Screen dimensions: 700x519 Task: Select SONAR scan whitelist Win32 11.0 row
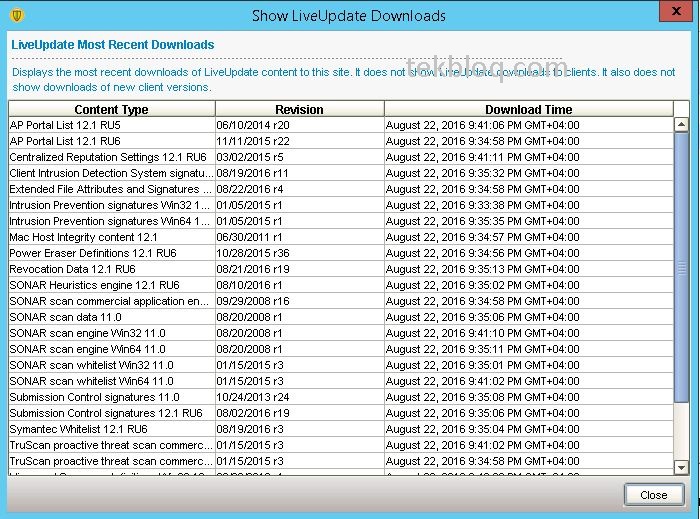pyautogui.click(x=341, y=365)
